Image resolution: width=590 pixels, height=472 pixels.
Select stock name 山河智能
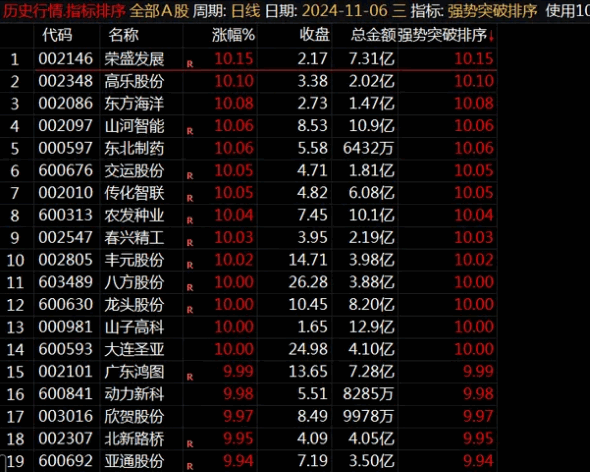[x=134, y=126]
